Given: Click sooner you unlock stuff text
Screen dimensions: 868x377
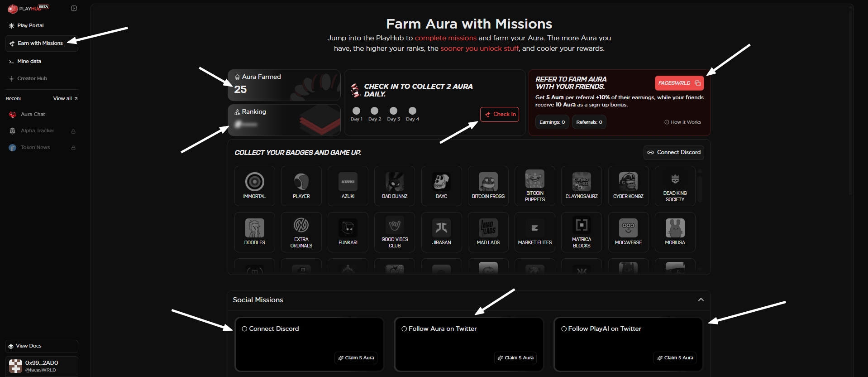Looking at the screenshot, I should coord(479,48).
